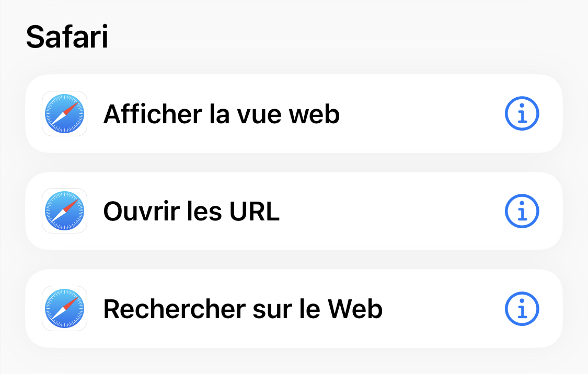
Task: Open info for Ouvrir les URL
Action: (x=522, y=211)
